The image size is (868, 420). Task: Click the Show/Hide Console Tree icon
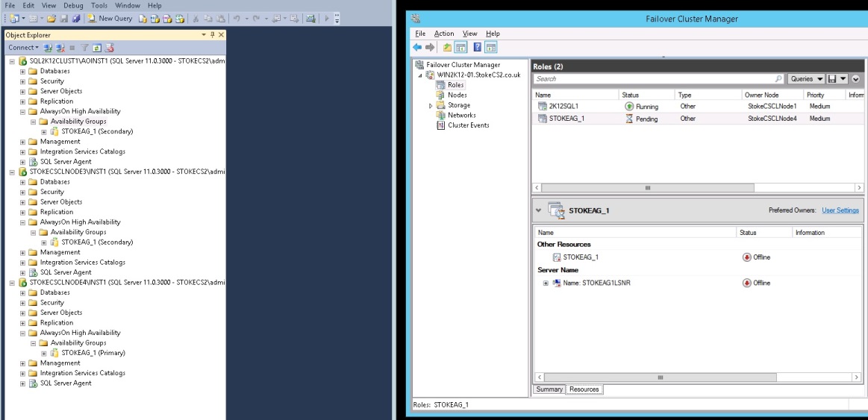(x=460, y=48)
